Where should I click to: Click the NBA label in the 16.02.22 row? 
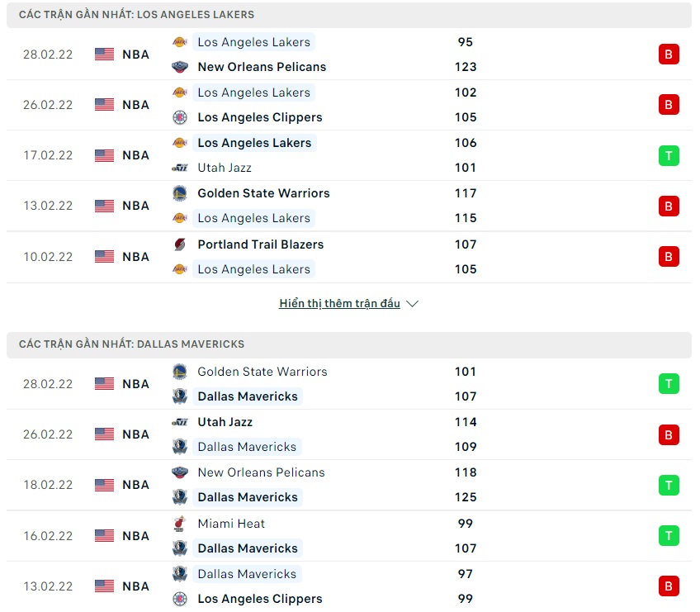click(135, 536)
